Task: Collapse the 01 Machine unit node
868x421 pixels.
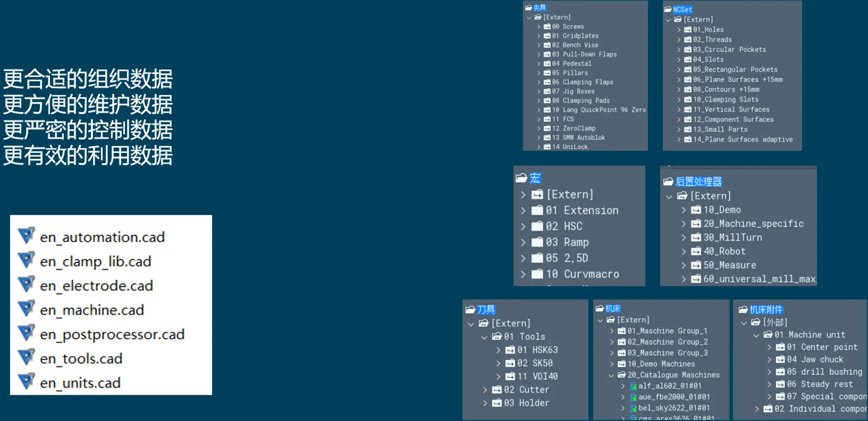Action: coord(756,335)
